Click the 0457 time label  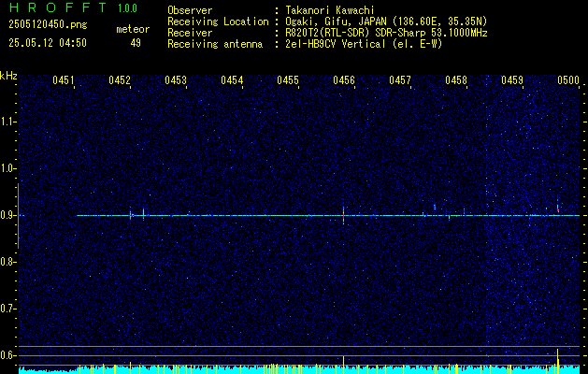pos(400,80)
